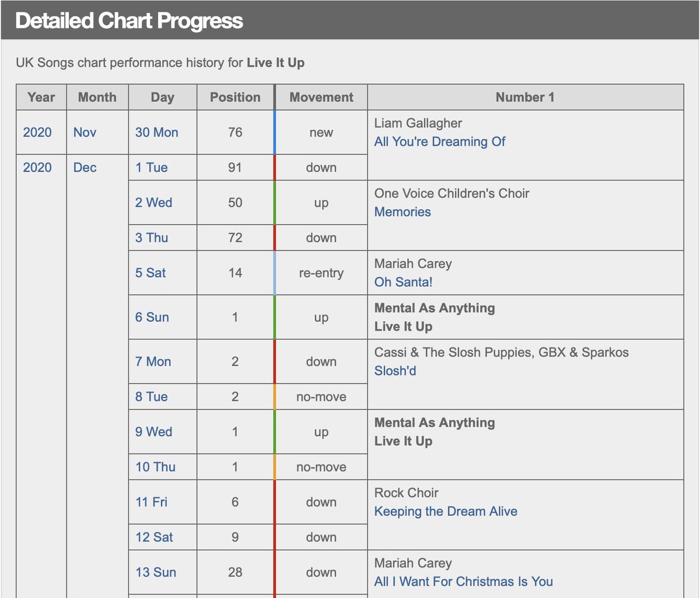Select position 1 in the 10 Thu row
The image size is (700, 598).
pos(235,467)
